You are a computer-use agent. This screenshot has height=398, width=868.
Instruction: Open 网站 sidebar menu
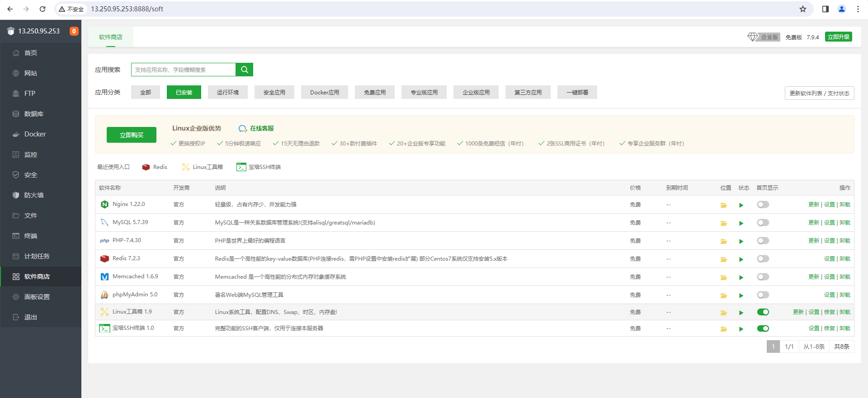tap(41, 73)
